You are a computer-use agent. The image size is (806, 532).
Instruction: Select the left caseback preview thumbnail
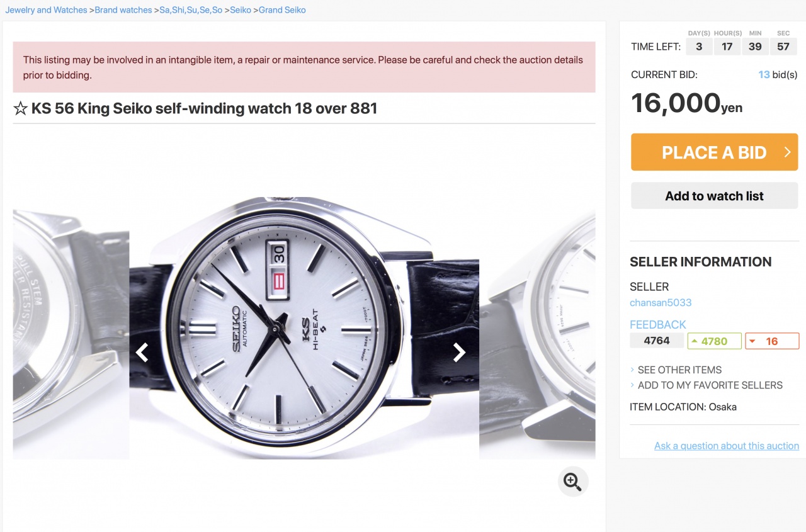71,334
